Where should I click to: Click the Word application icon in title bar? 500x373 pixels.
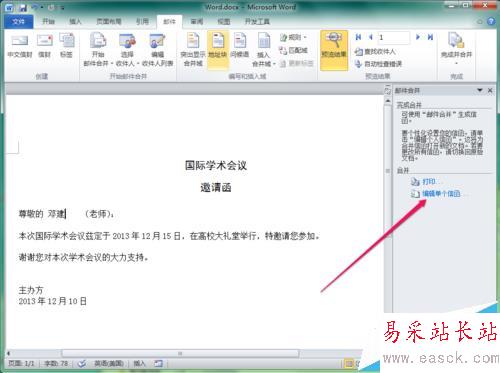click(10, 7)
